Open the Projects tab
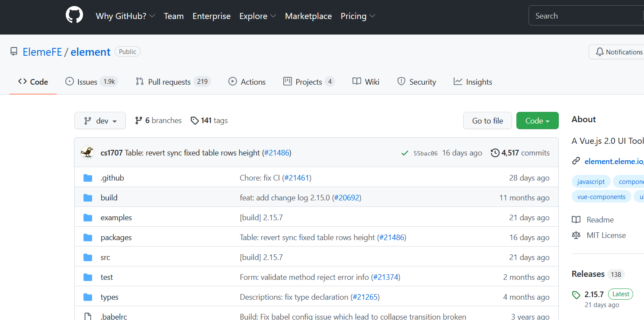The width and height of the screenshot is (644, 320). tap(309, 82)
